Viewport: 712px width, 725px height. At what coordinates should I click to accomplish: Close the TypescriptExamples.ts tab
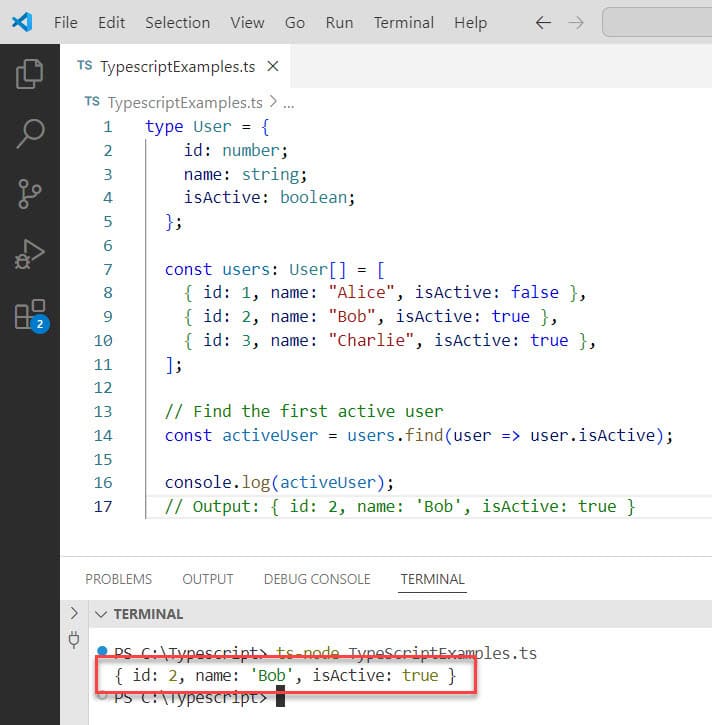tap(273, 66)
